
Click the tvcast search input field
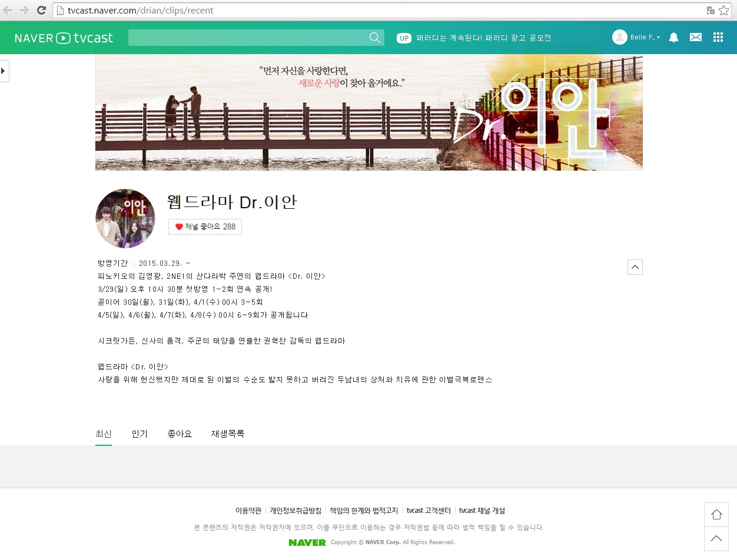click(x=248, y=38)
